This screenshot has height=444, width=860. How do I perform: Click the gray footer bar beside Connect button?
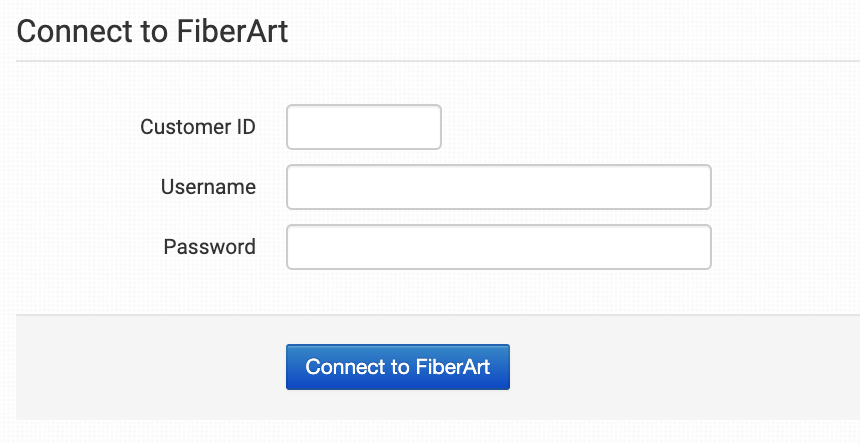(x=680, y=367)
